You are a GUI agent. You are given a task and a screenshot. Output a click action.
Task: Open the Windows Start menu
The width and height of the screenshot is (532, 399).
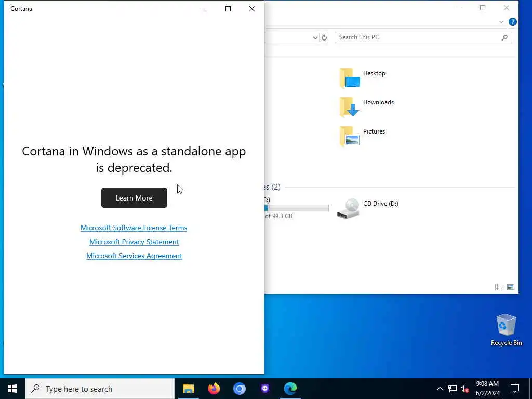click(x=12, y=389)
